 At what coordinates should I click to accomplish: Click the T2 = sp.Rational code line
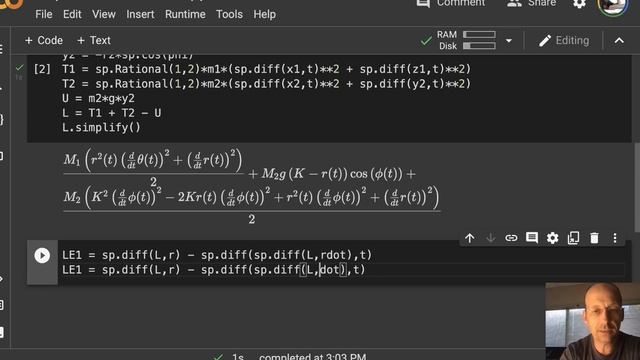pos(266,84)
